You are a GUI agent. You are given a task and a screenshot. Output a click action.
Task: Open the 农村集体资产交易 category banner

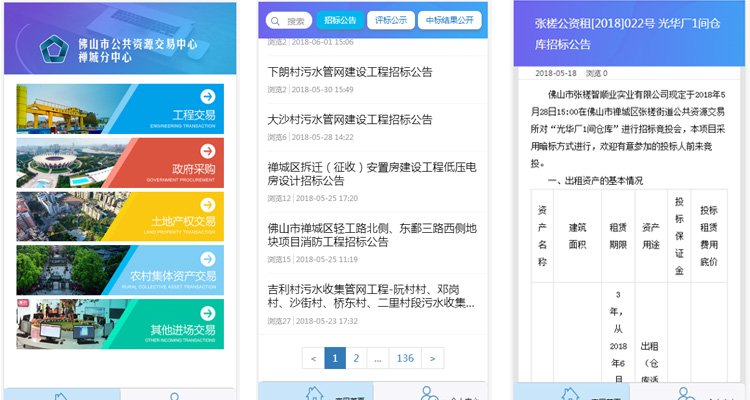[x=120, y=270]
